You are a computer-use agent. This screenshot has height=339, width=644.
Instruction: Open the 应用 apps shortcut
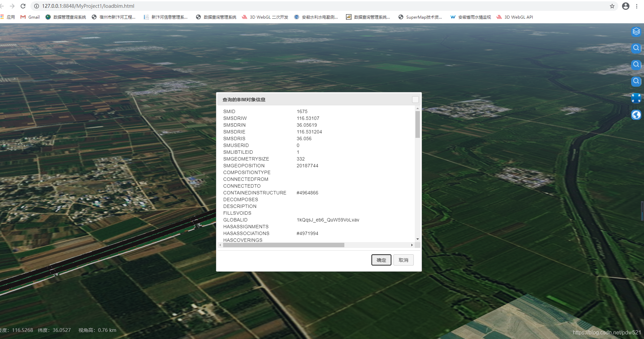tap(8, 17)
